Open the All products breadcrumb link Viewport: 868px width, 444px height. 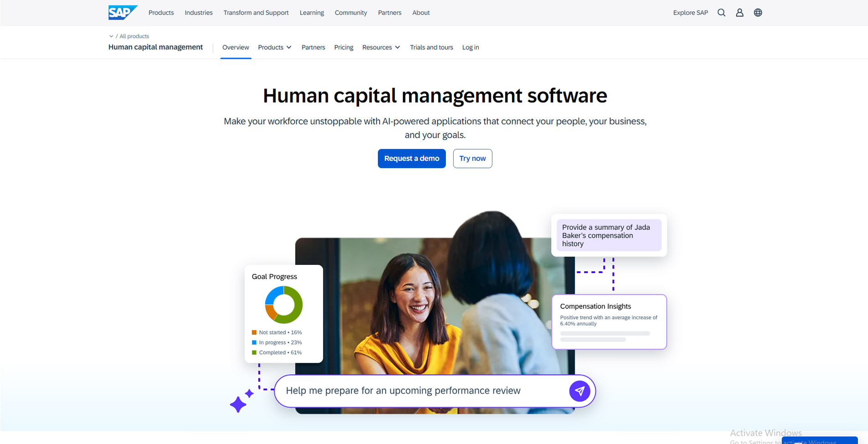tap(133, 36)
